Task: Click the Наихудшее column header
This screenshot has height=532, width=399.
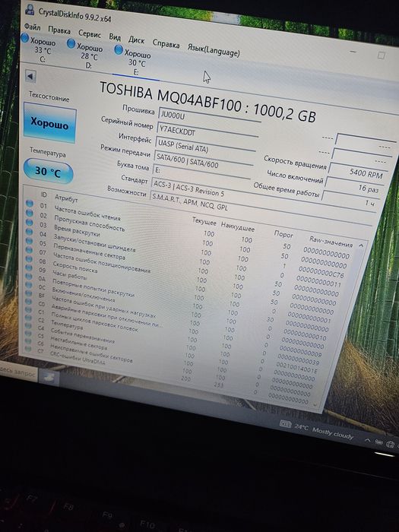Action: [237, 226]
